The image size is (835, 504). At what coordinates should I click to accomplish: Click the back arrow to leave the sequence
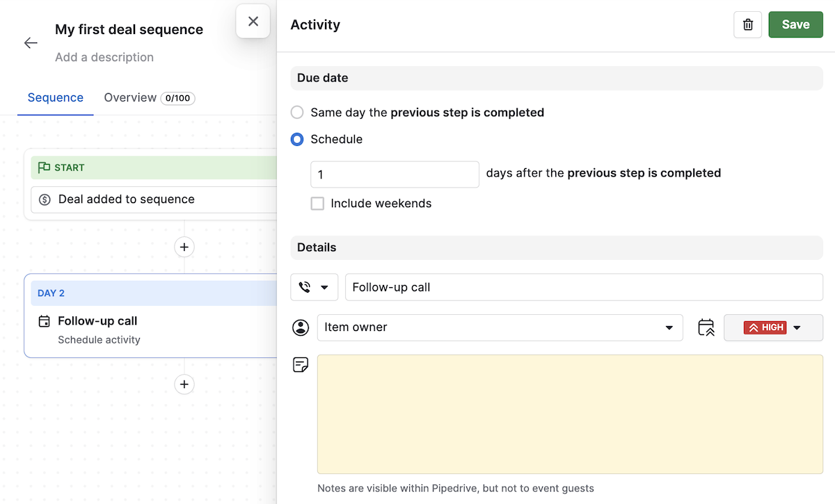click(31, 42)
